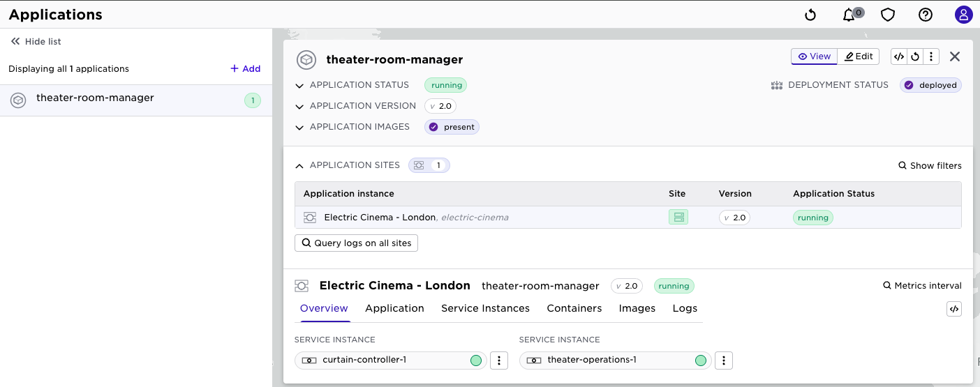The height and width of the screenshot is (387, 980).
Task: Open the three-dot menu for theater-operations-1
Action: click(x=724, y=361)
